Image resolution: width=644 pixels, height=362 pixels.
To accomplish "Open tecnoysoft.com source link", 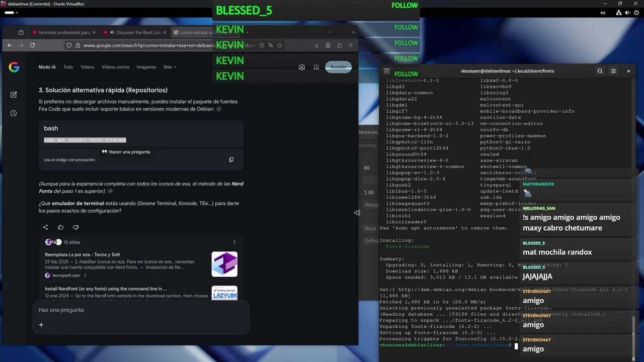I will [65, 276].
